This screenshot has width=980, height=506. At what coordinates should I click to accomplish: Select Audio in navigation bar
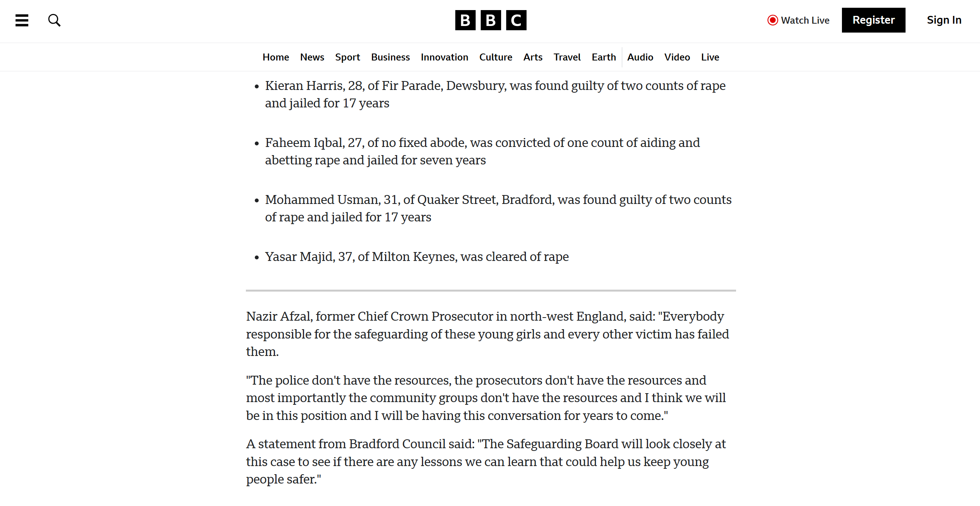pyautogui.click(x=640, y=57)
